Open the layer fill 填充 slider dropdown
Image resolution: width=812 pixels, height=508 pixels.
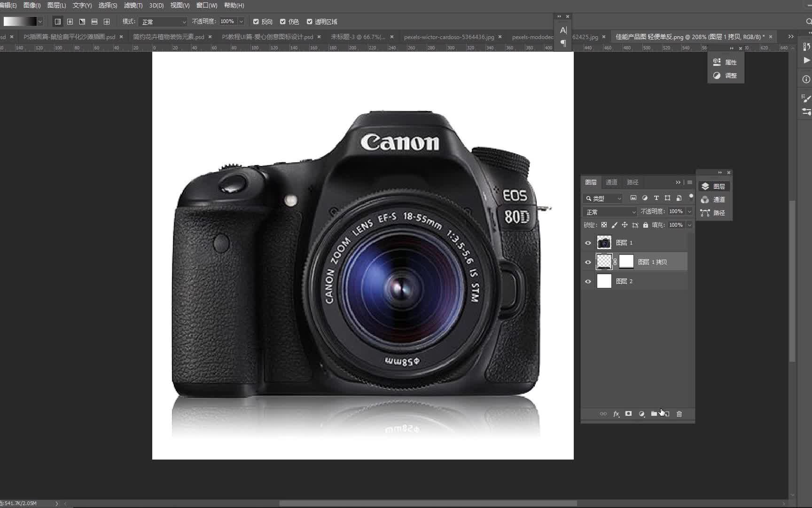[689, 225]
